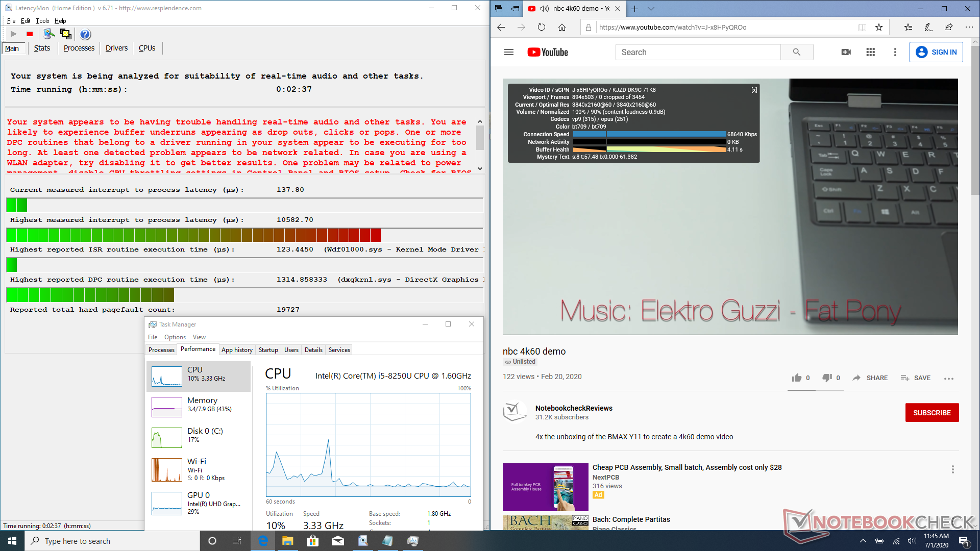
Task: Open YouTube create video camera icon
Action: (x=846, y=52)
